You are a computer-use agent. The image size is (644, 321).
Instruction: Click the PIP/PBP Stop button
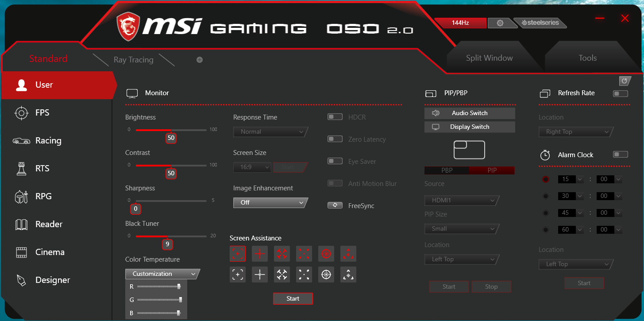tap(491, 287)
